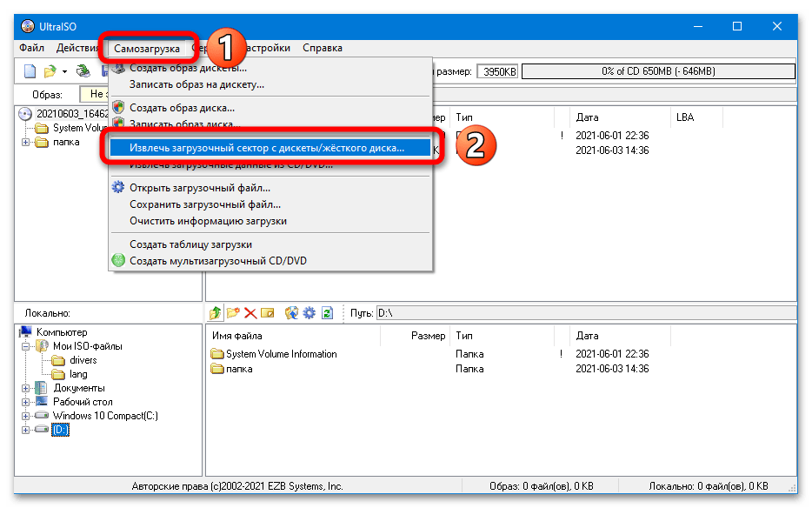Choose Создать образ диска menu entry
The height and width of the screenshot is (508, 812).
pos(270,108)
